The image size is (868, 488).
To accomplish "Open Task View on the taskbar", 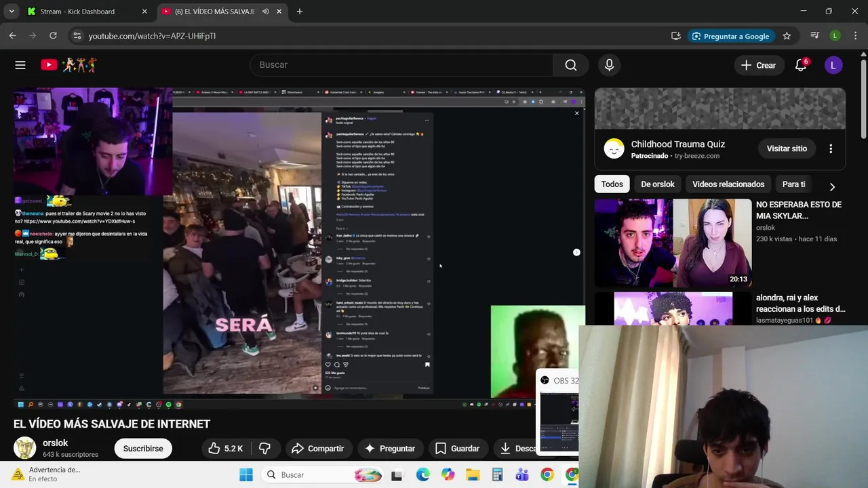I will coord(397,475).
